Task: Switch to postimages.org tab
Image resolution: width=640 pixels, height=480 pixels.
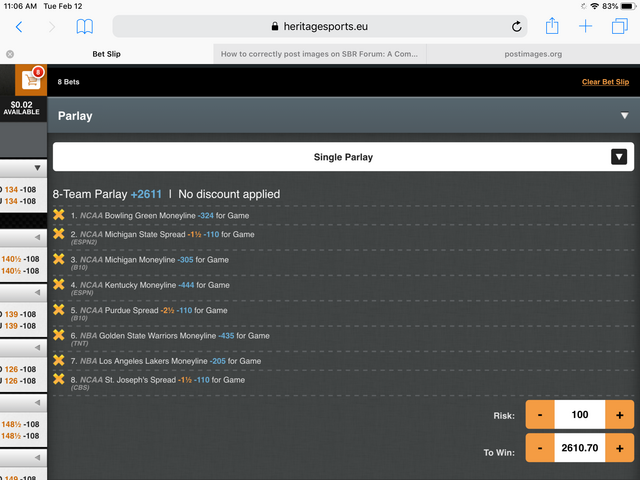Action: point(533,54)
